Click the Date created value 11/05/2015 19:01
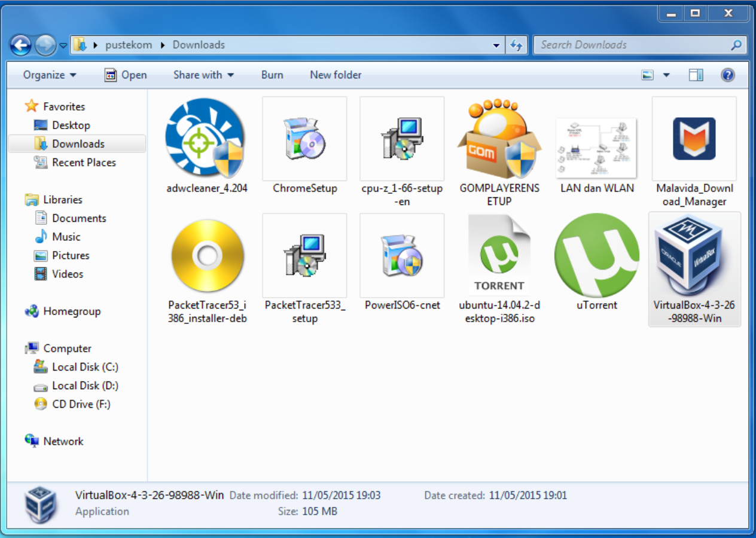756x538 pixels. pos(528,495)
